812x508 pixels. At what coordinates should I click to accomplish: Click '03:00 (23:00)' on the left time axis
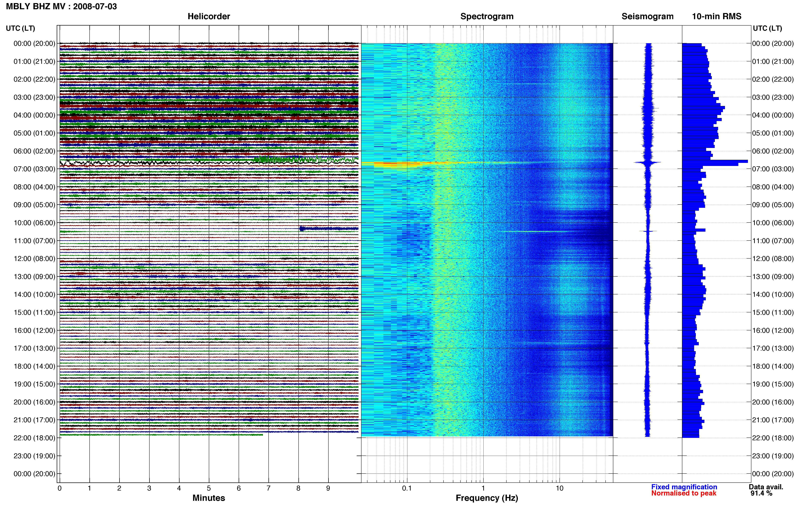click(x=34, y=97)
